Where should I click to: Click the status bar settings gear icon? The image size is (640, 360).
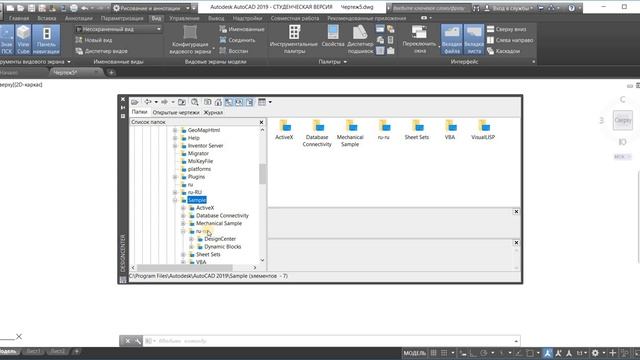pos(596,353)
